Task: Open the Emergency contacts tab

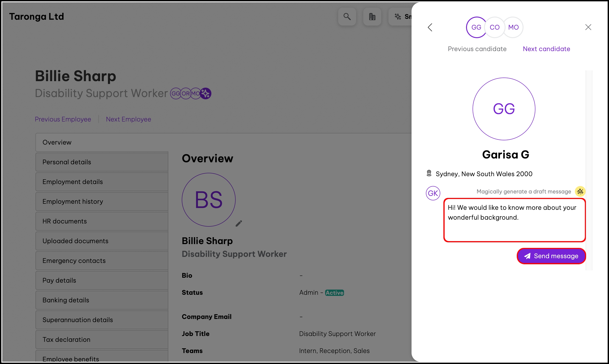Action: (102, 260)
